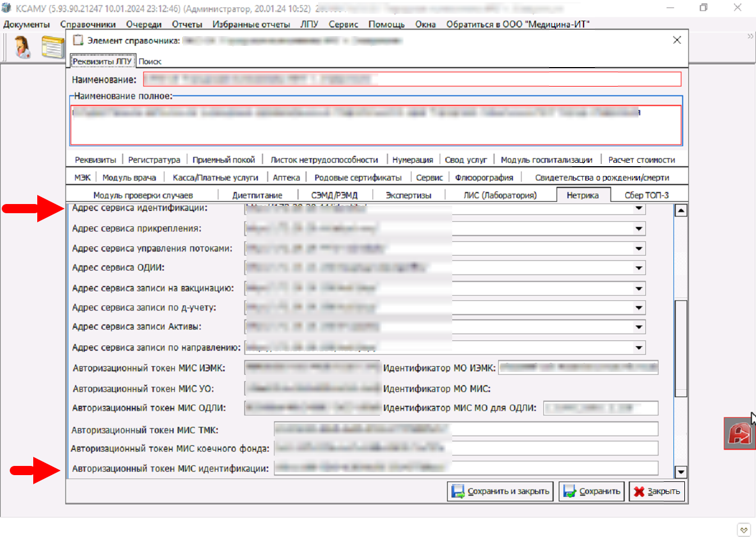Open the Справочники menu

[x=88, y=24]
